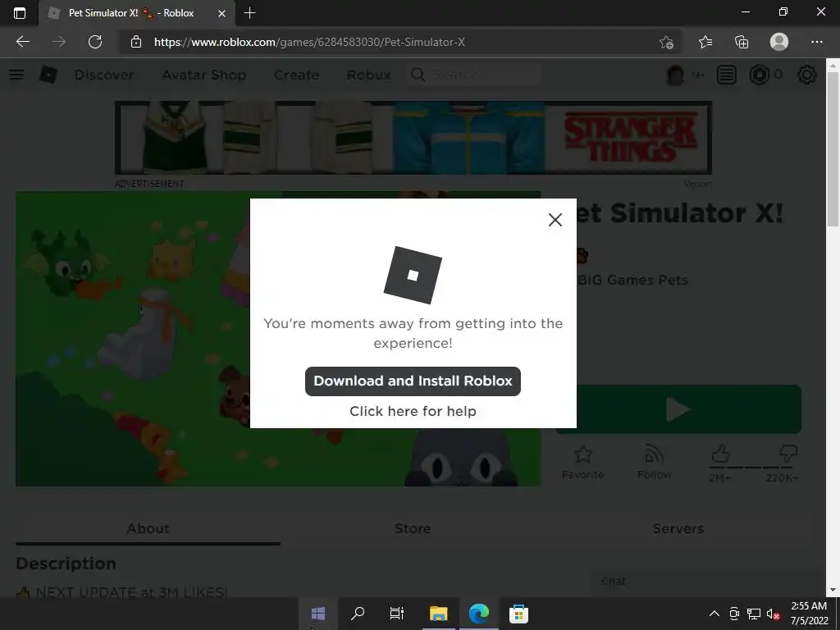Open the BIG Games Pets creator link
Screen dimensions: 840x630
[x=633, y=280]
